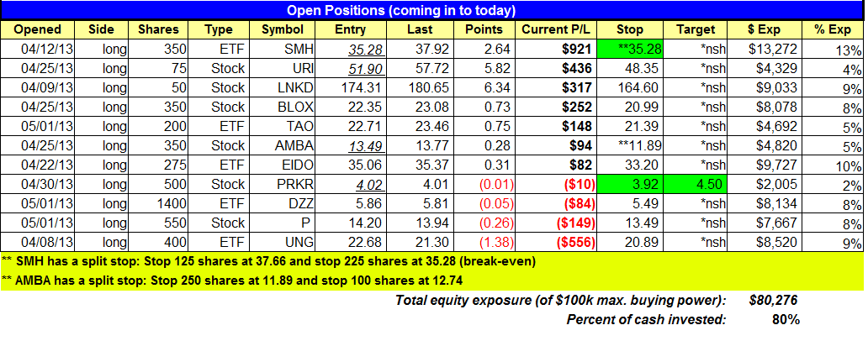Click the green SMH stop cell **35.28
868x341 pixels.
(x=631, y=50)
